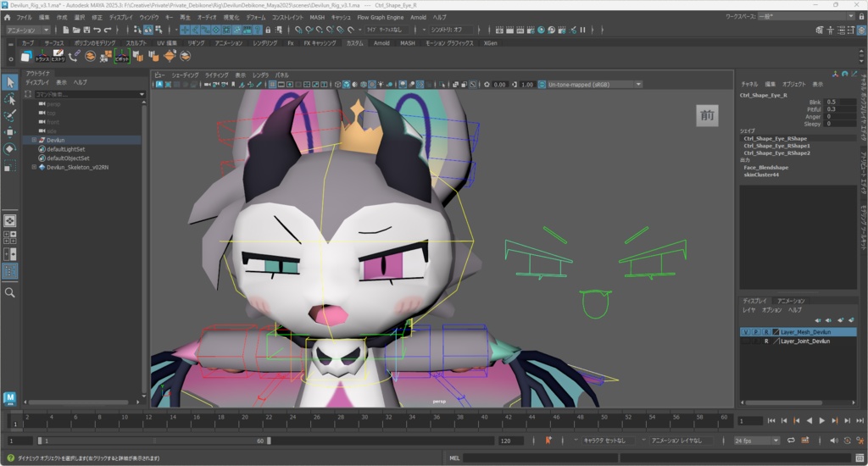Click the Save Scene disk icon
Screen dimensions: 868x466
click(x=86, y=30)
